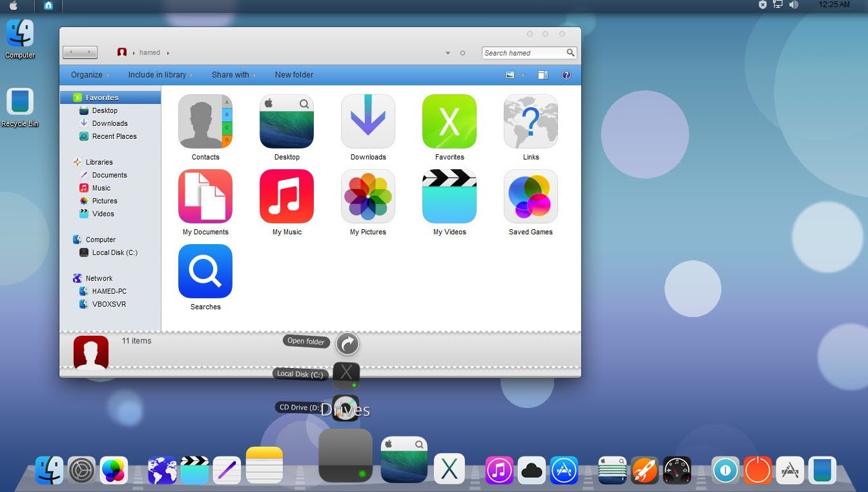The height and width of the screenshot is (492, 868).
Task: Click the Links folder icon
Action: point(530,122)
